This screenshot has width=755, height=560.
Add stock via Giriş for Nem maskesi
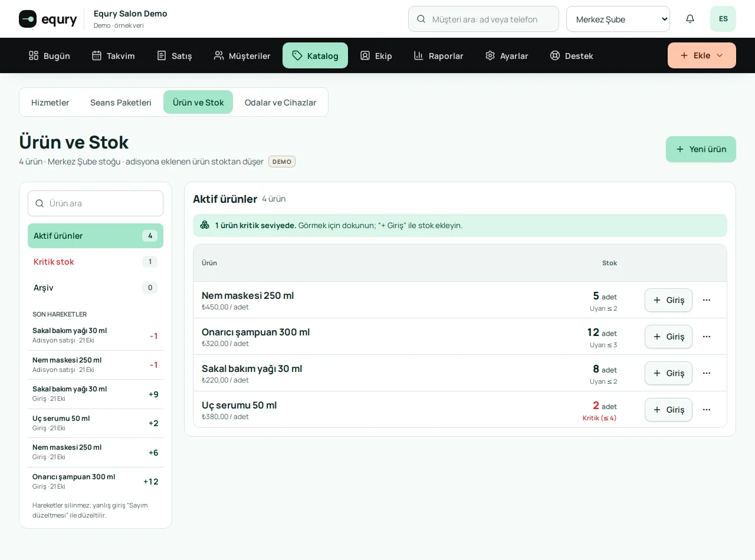pyautogui.click(x=668, y=300)
